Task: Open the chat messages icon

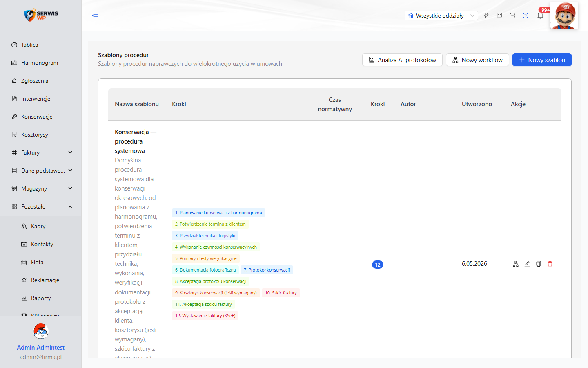Action: tap(512, 16)
